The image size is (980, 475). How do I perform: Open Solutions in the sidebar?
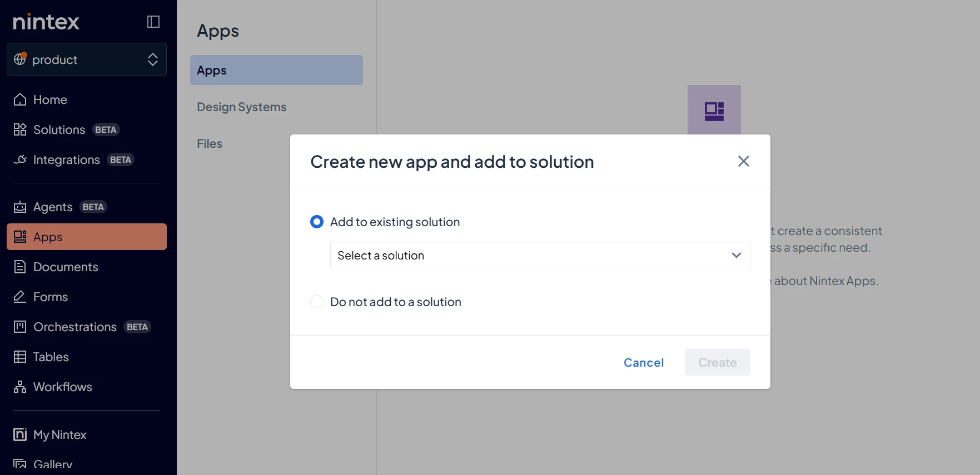(87, 129)
